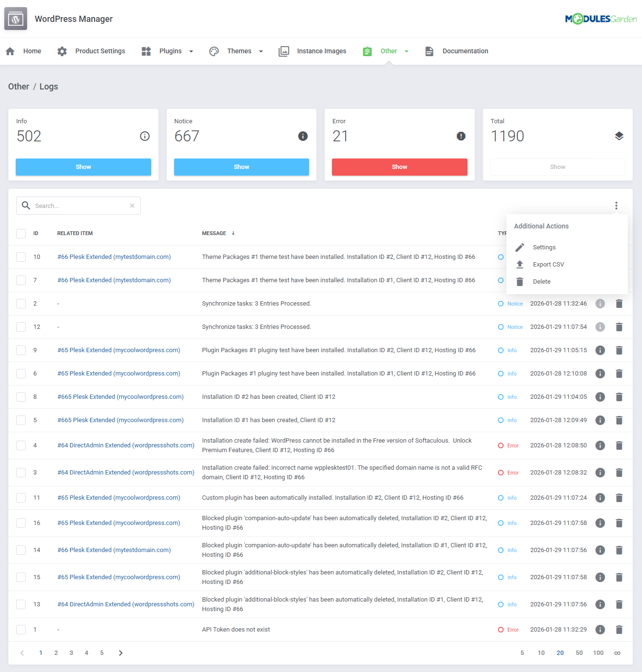Open the Plugins puzzle icon

pyautogui.click(x=146, y=51)
